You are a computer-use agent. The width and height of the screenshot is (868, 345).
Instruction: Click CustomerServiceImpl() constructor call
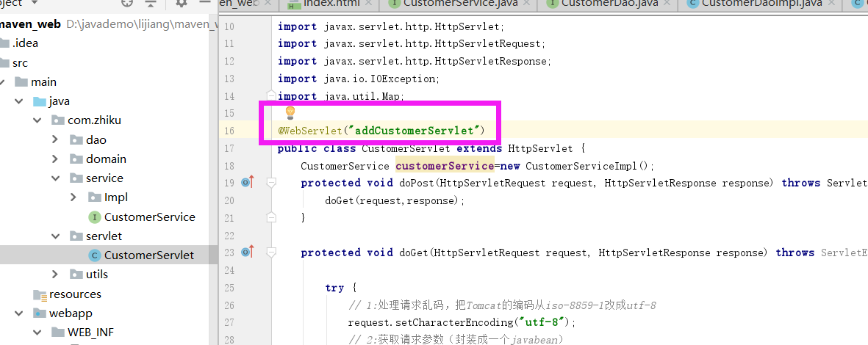(587, 165)
